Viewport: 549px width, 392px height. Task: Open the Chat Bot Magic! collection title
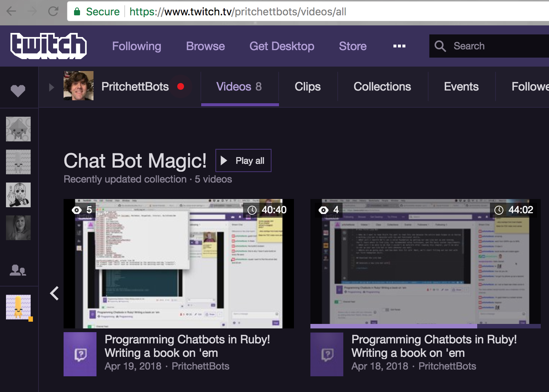tap(135, 161)
